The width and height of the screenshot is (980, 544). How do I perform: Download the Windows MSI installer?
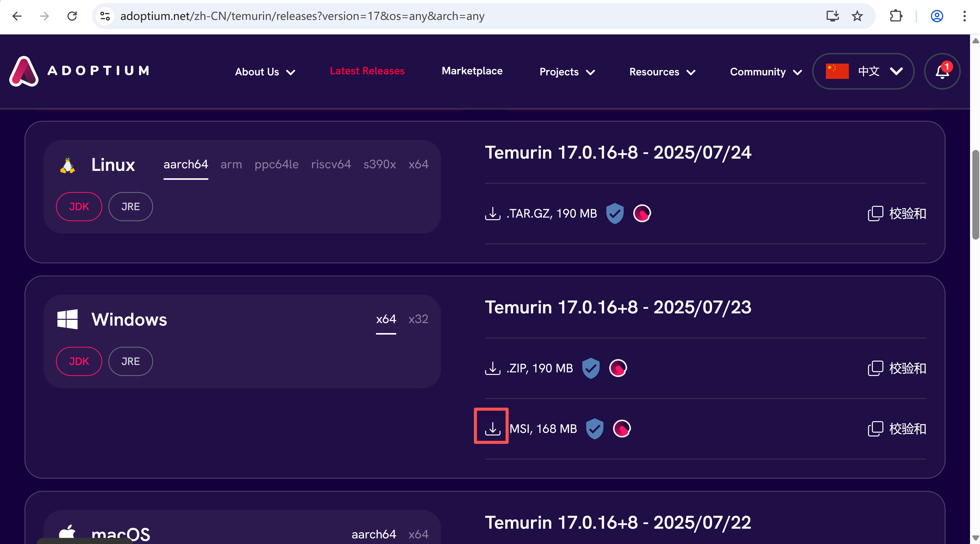[x=492, y=429]
